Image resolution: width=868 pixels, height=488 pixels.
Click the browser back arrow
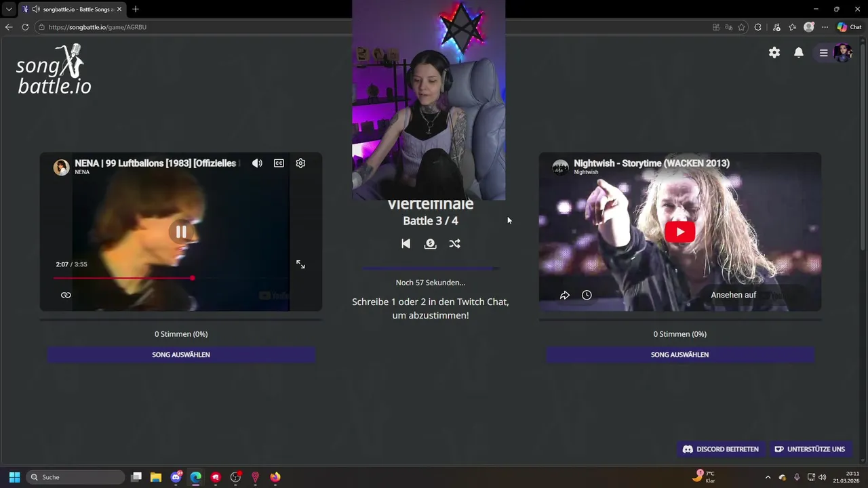9,27
